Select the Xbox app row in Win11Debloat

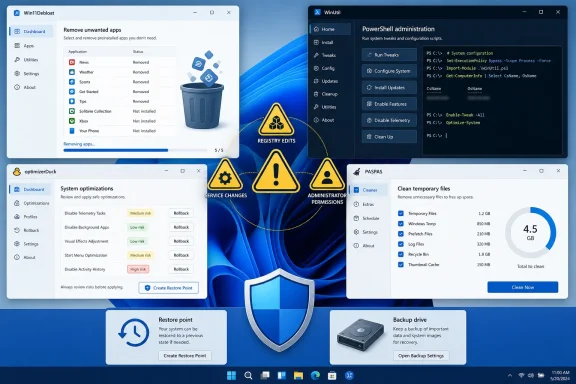[x=120, y=121]
